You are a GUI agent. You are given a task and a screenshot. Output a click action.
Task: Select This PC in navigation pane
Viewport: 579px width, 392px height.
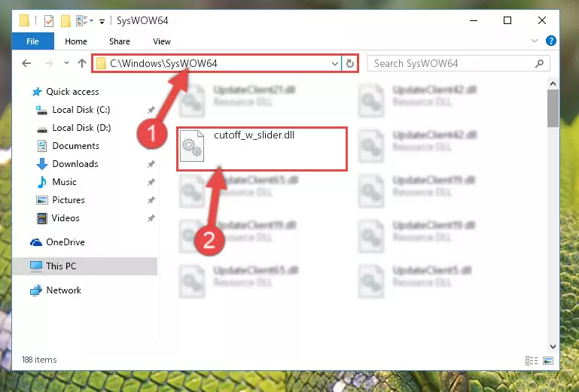click(84, 266)
